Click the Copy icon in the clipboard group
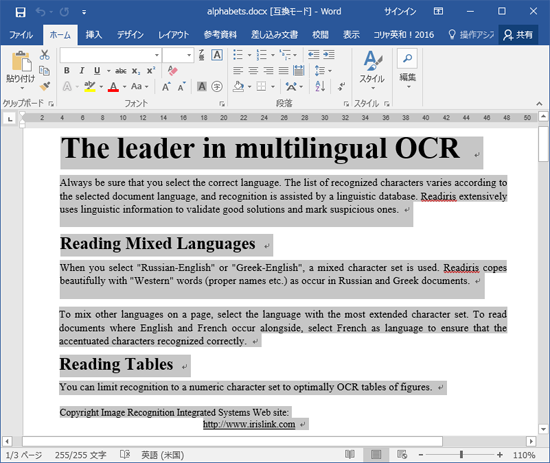The height and width of the screenshot is (463, 550). pyautogui.click(x=45, y=71)
